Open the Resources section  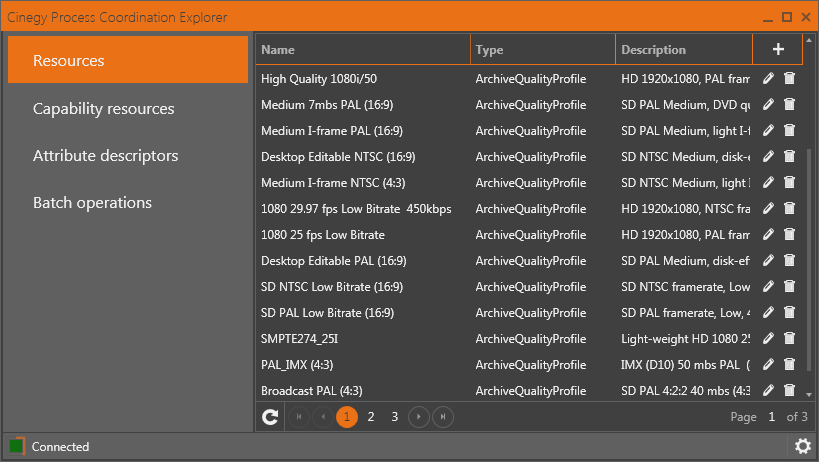[x=128, y=60]
